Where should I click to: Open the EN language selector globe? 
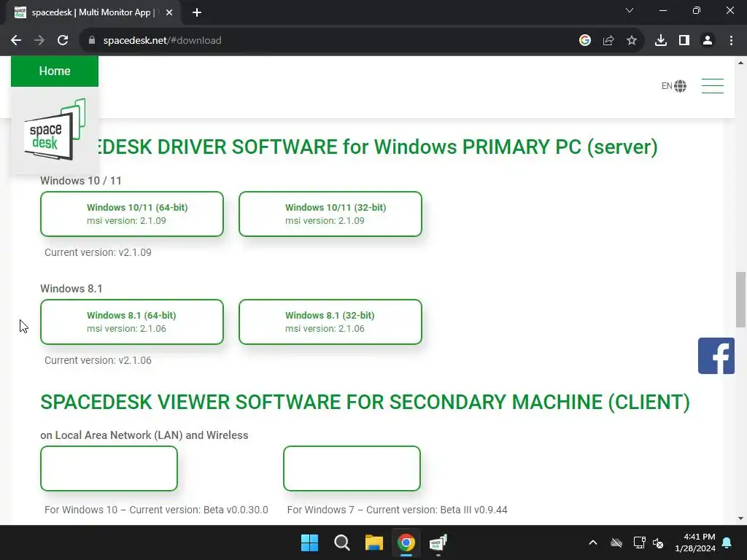tap(673, 86)
